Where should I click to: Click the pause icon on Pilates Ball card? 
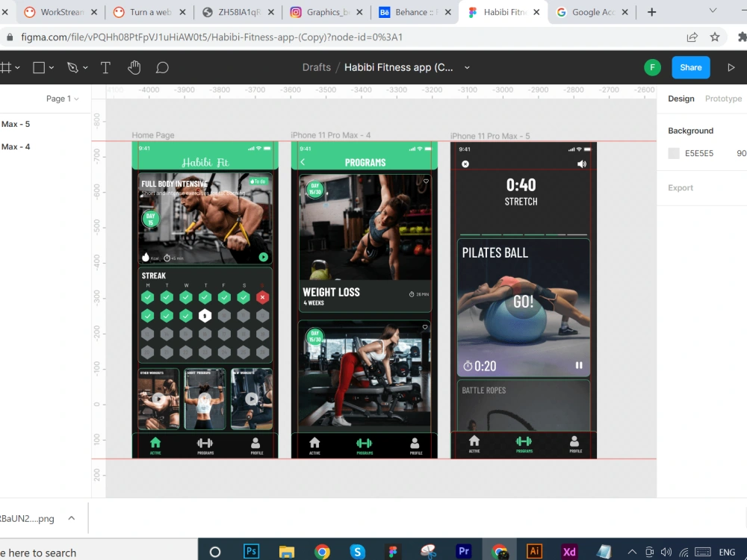click(x=579, y=365)
